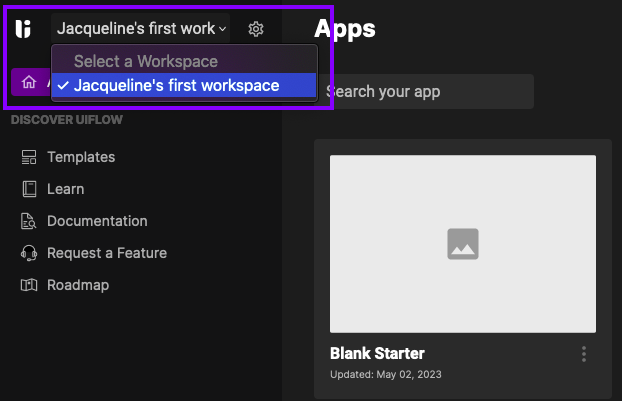Viewport: 622px width, 401px height.
Task: Click the image placeholder icon on Blank Starter
Action: click(x=463, y=244)
